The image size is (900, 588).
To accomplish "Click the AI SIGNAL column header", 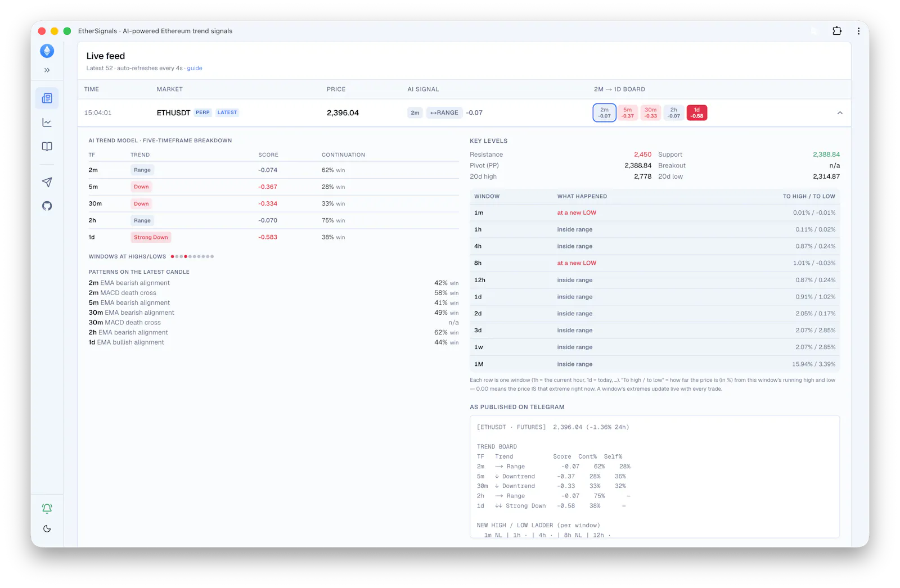I will [x=423, y=89].
